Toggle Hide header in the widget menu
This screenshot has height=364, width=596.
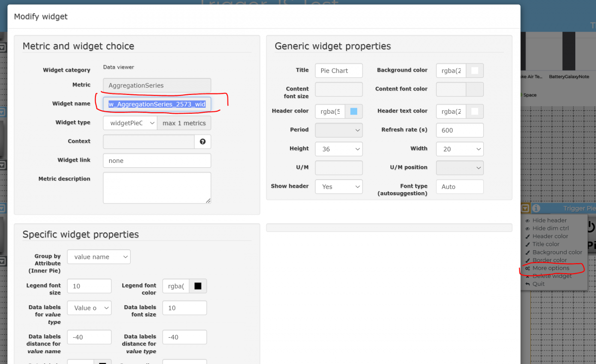pyautogui.click(x=549, y=220)
